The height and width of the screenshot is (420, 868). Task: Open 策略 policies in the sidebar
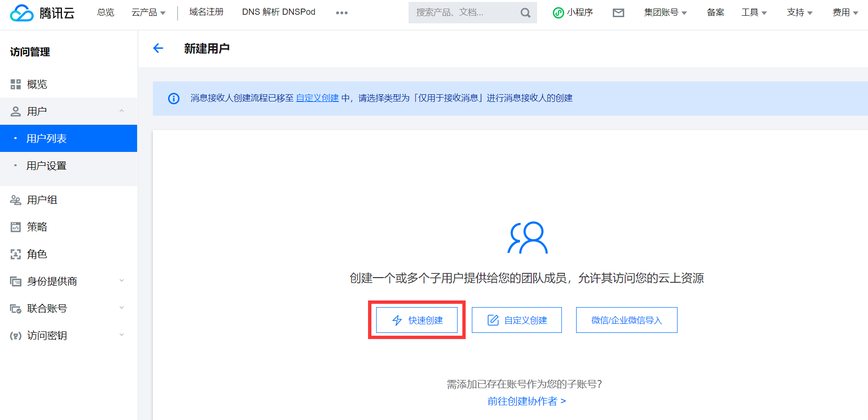(37, 227)
